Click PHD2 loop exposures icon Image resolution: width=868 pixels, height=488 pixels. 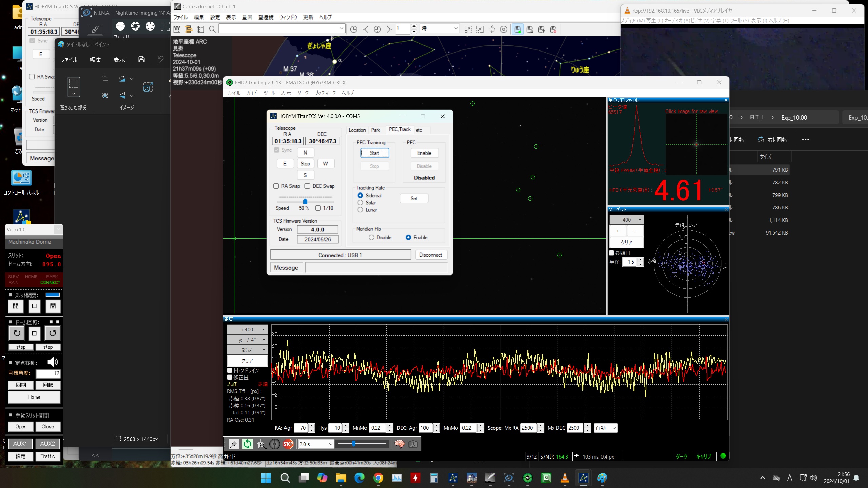click(248, 444)
